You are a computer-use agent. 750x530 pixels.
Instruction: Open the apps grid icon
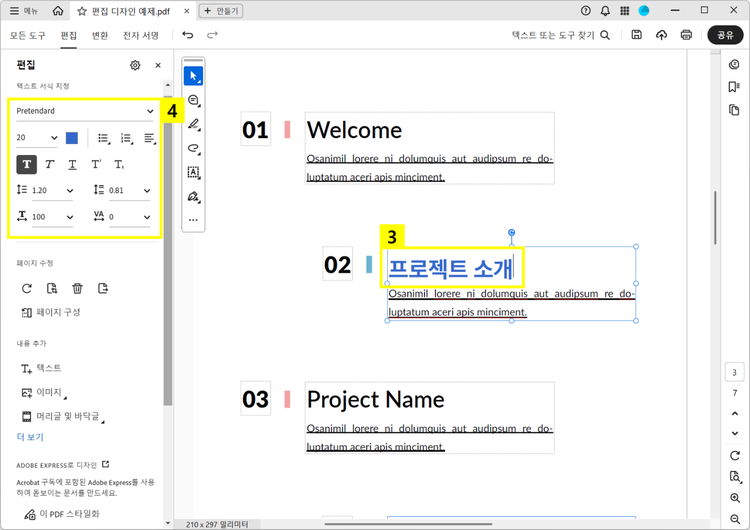(625, 11)
